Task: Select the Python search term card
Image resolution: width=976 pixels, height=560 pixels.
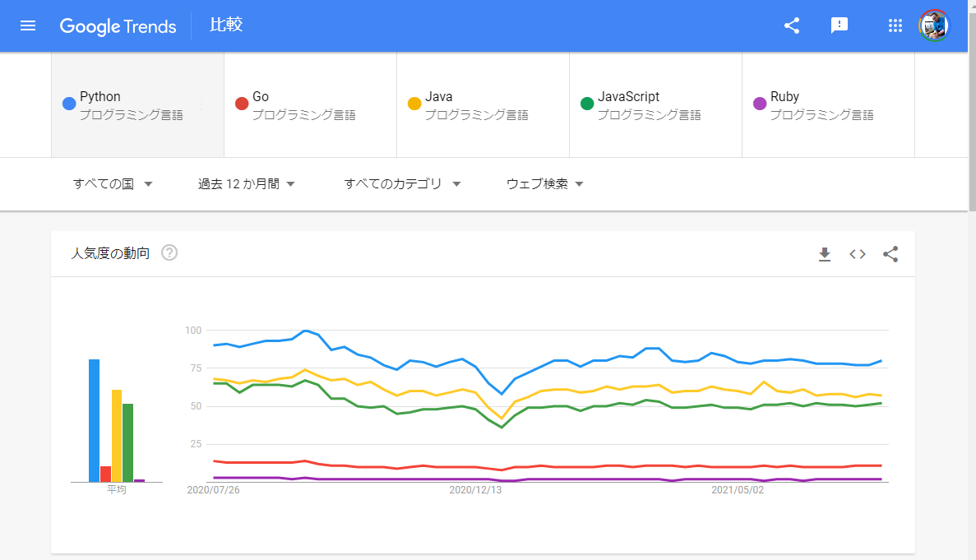Action: 137,104
